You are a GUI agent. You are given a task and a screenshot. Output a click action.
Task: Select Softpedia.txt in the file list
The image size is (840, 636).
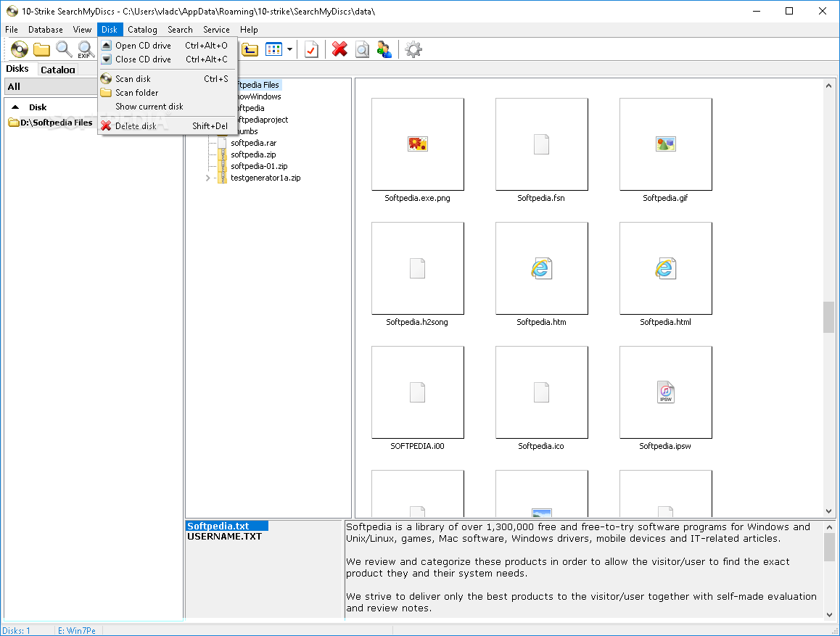pos(226,526)
